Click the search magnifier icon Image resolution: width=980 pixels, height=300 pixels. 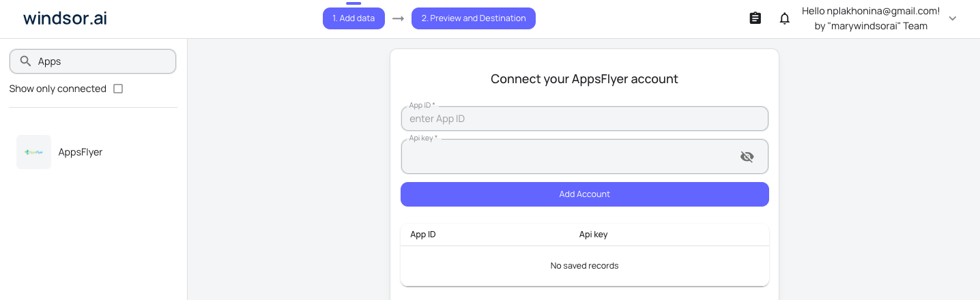click(26, 61)
